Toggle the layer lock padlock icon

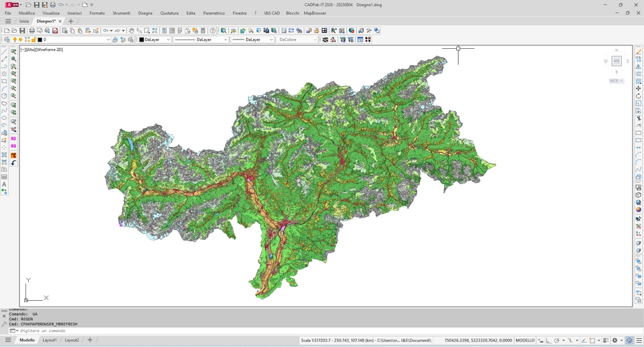(x=34, y=40)
